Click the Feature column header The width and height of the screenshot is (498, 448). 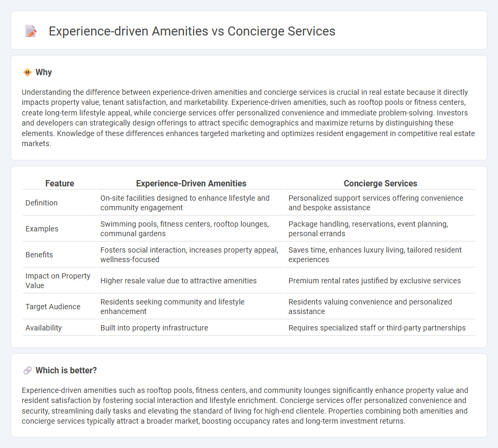point(60,184)
